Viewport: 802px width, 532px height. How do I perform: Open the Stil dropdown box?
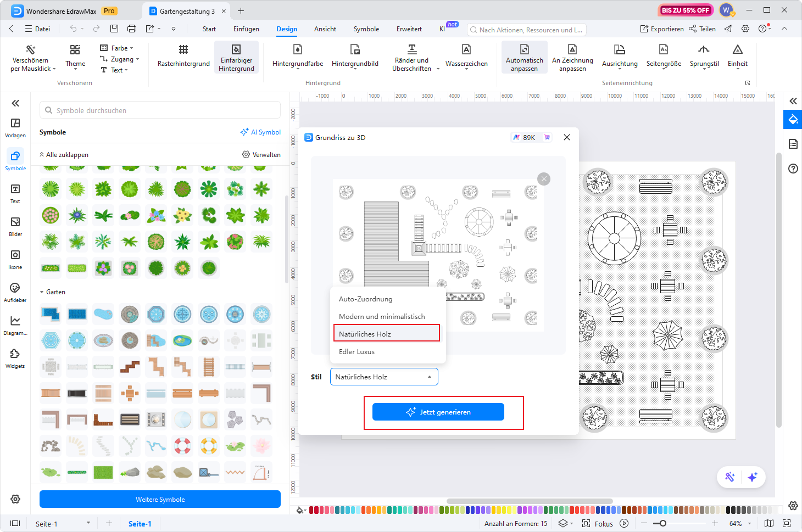(x=384, y=377)
